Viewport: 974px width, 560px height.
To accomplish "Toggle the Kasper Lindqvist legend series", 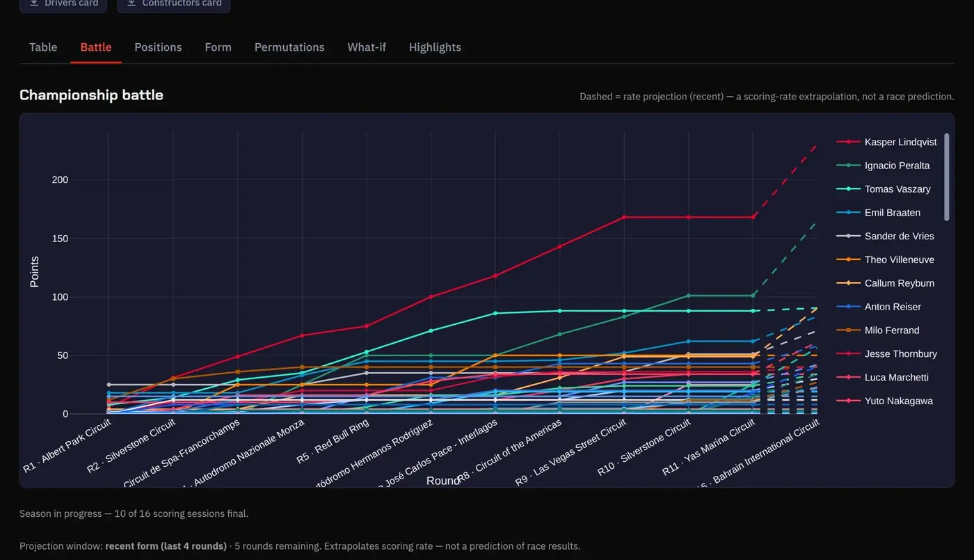I will tap(886, 142).
